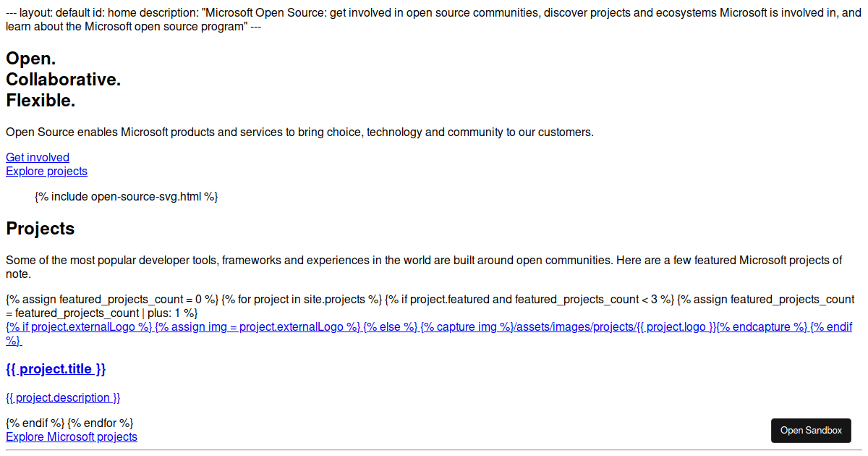
Task: Click the Get involved link
Action: pos(37,157)
